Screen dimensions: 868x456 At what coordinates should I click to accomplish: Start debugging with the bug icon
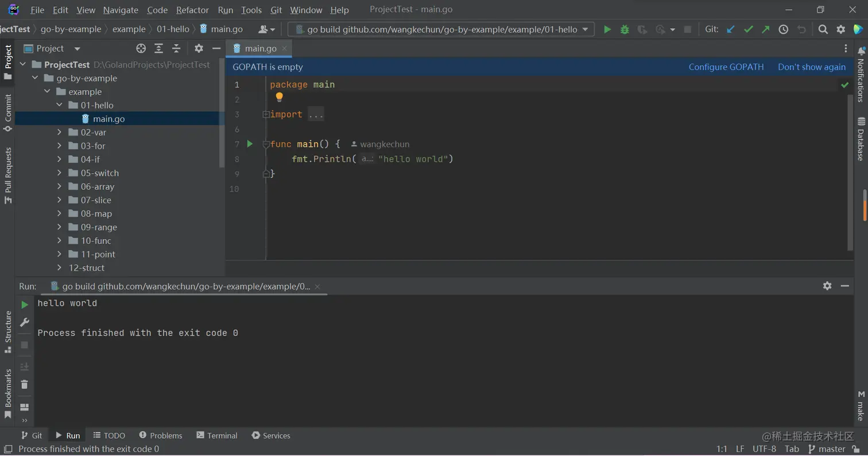click(x=625, y=29)
